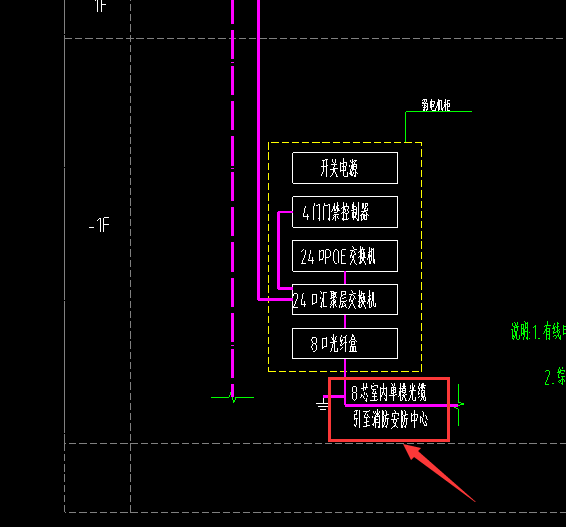The width and height of the screenshot is (566, 527).
Task: Click the green 说明 note text
Action: pyautogui.click(x=538, y=331)
